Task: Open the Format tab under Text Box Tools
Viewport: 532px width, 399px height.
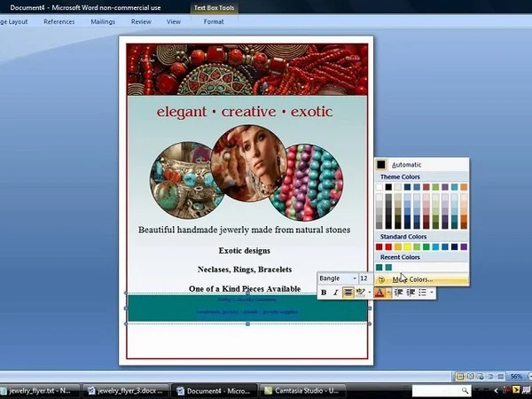Action: pos(214,21)
